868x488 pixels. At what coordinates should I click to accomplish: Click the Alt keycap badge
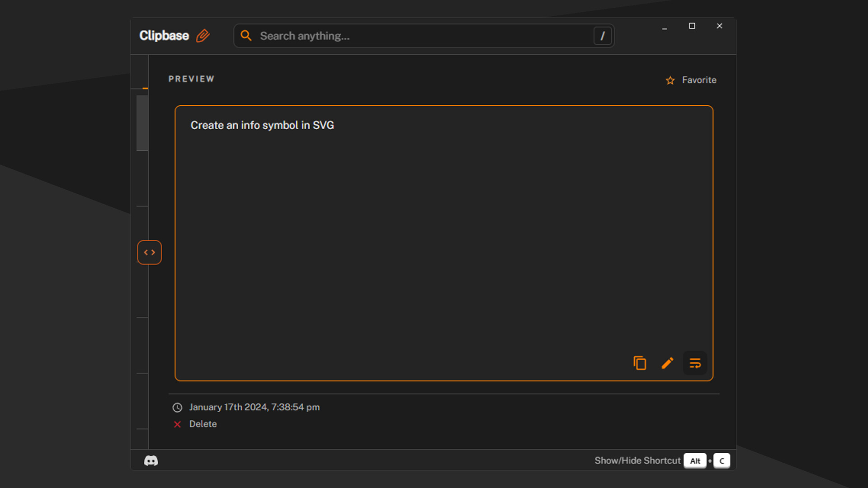[695, 460]
